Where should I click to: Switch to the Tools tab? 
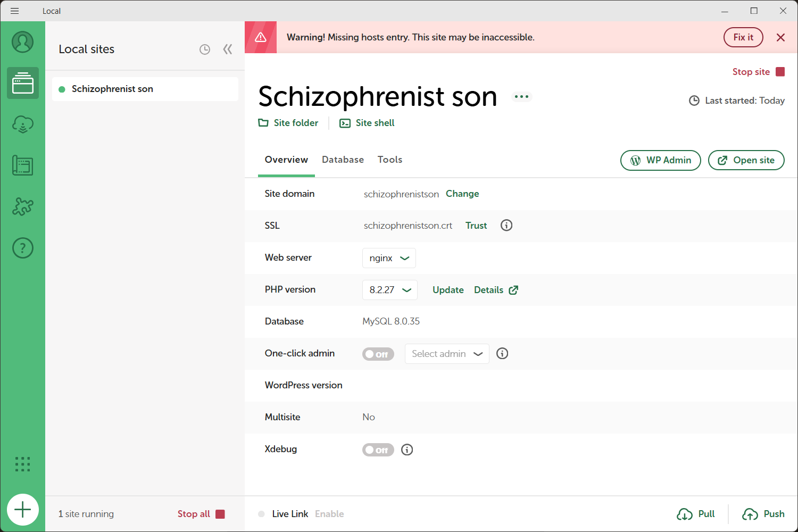click(390, 160)
